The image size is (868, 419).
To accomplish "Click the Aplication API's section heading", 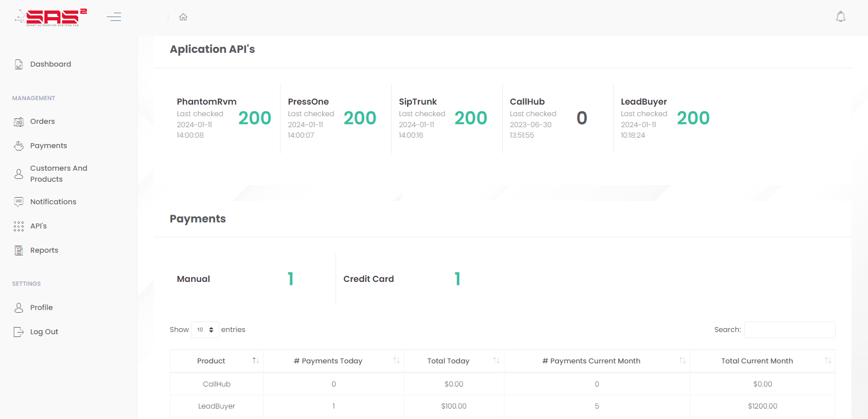I will (x=212, y=49).
